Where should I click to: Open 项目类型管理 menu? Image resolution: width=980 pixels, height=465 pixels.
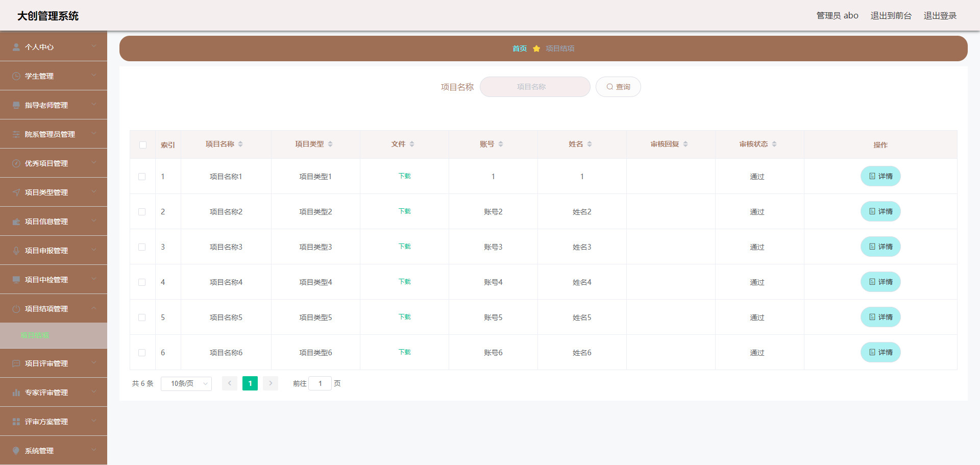click(54, 192)
